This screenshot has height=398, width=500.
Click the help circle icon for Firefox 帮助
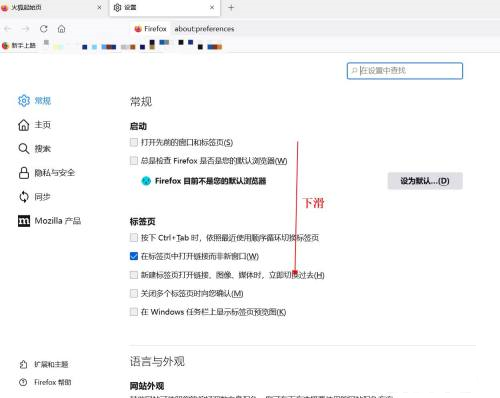(x=23, y=382)
